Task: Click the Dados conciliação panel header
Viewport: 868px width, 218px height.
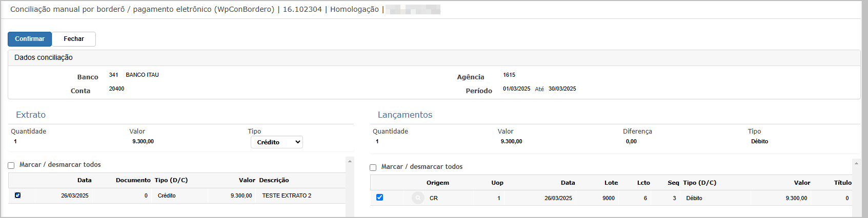Action: point(434,58)
